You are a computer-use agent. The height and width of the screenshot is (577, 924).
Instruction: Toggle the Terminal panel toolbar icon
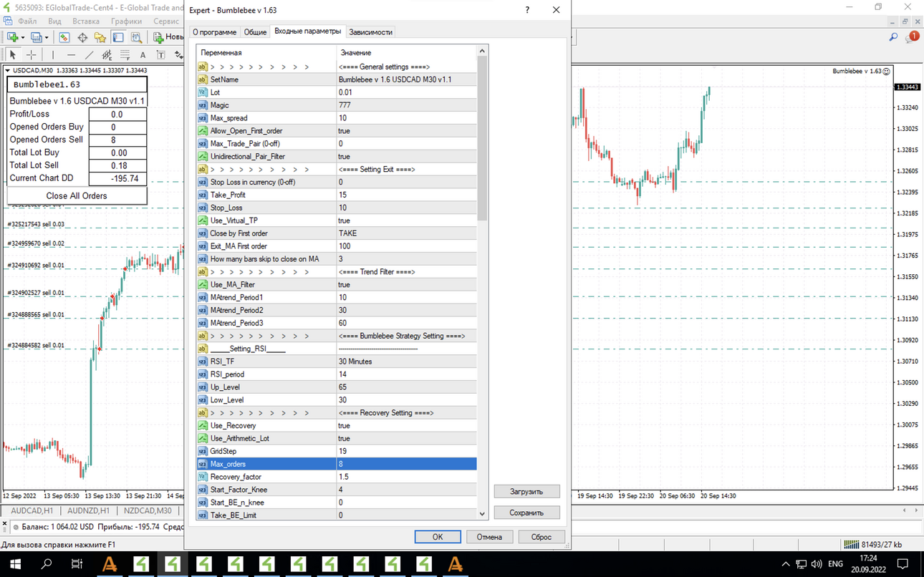coord(118,37)
